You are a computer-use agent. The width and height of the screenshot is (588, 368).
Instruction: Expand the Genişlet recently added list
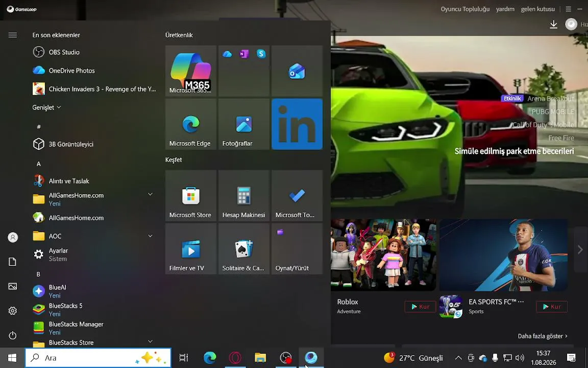pos(46,107)
